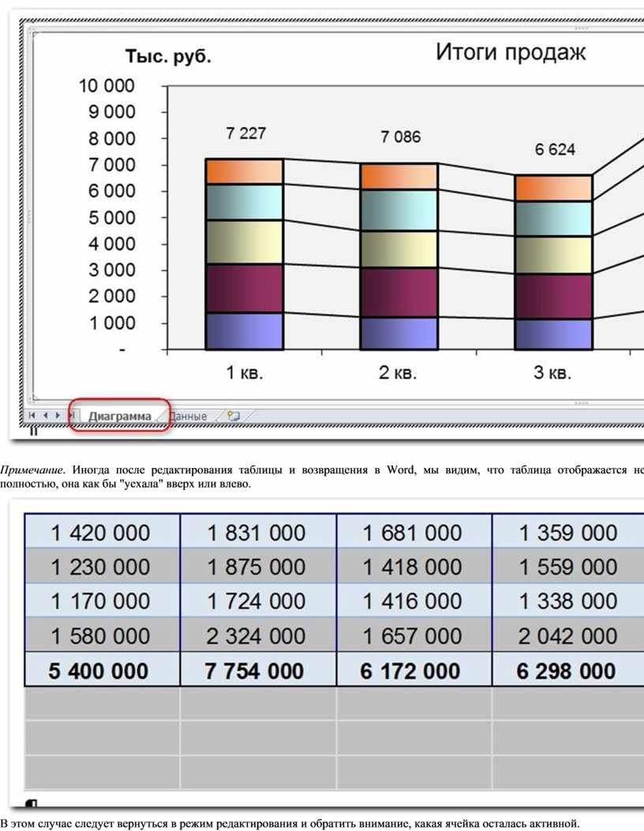Select the data label 7 227
This screenshot has height=831, width=644.
point(245,134)
